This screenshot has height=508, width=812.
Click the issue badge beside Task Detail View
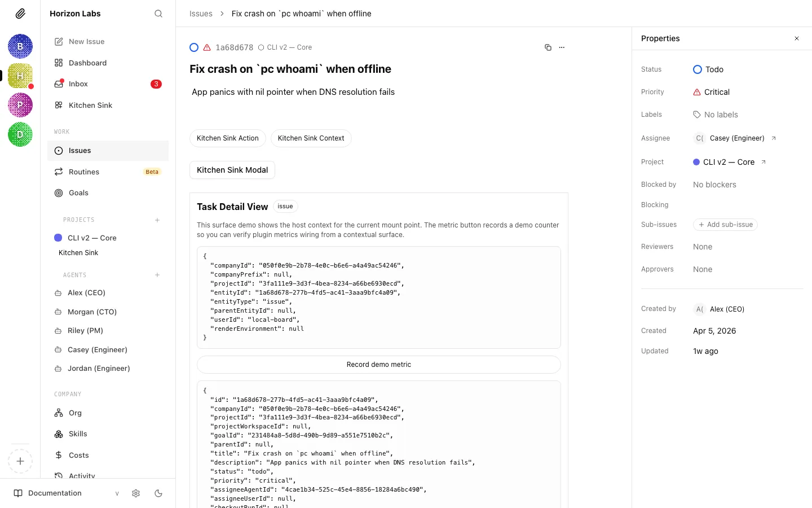click(285, 207)
